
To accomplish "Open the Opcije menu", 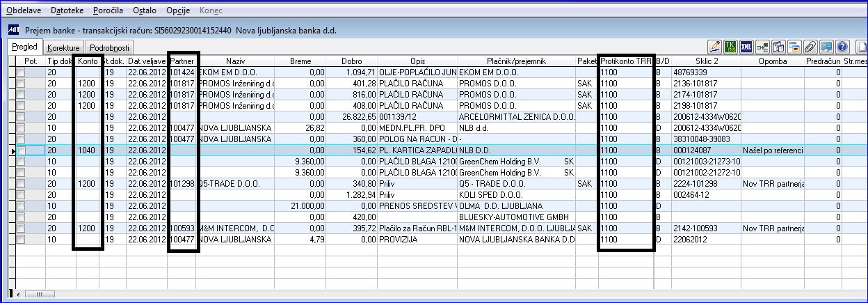I will point(179,12).
